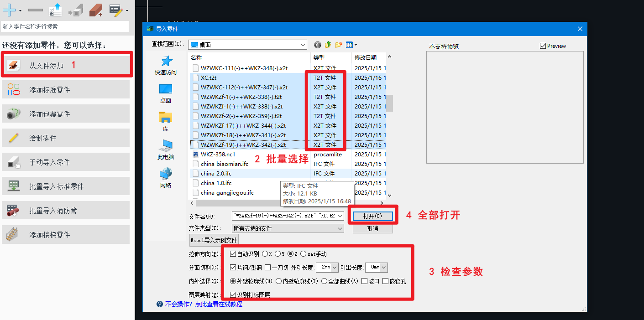Sort by 名称 column header
Viewport: 644px width, 320px height.
[250, 58]
